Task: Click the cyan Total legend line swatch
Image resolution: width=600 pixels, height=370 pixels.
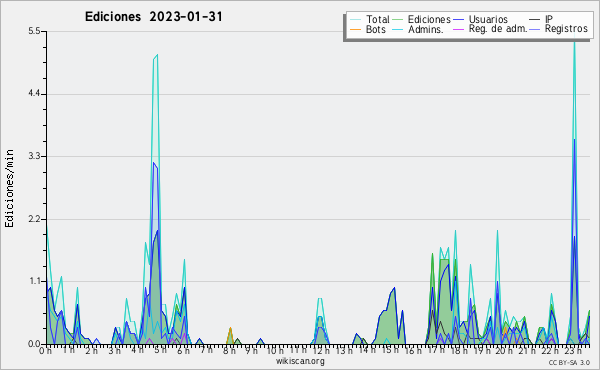Action: pos(356,20)
